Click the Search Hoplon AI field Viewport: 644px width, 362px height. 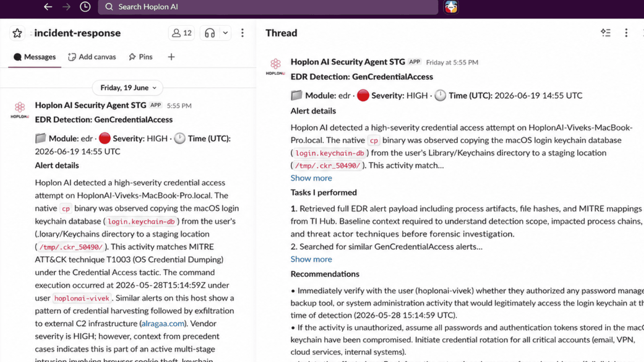pos(268,7)
